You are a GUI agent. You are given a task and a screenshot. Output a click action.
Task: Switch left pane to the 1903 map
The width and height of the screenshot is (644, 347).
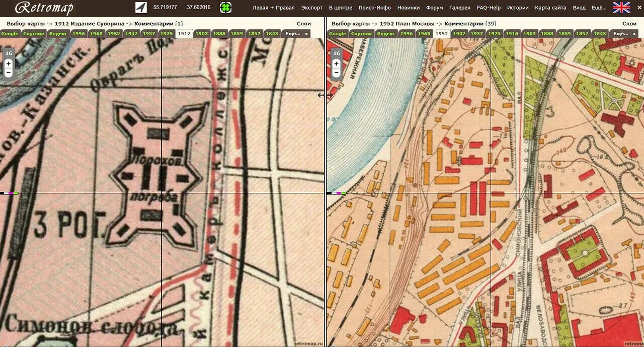point(202,34)
